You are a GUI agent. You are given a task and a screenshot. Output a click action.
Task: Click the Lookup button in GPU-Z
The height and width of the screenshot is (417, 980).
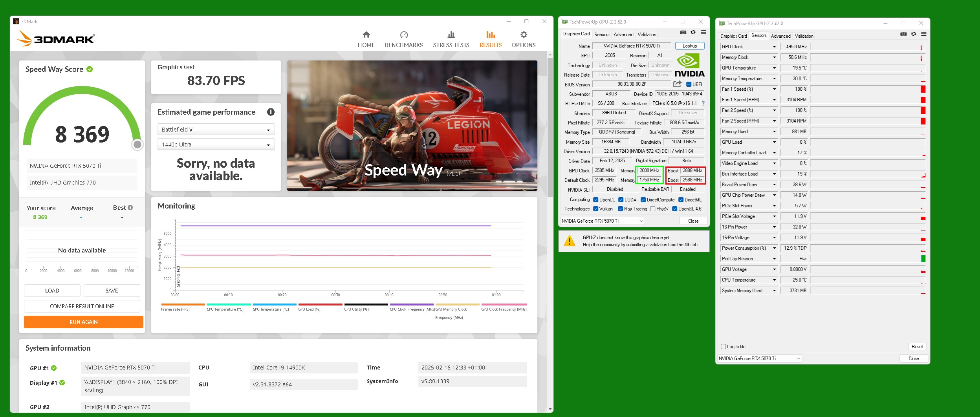(690, 46)
